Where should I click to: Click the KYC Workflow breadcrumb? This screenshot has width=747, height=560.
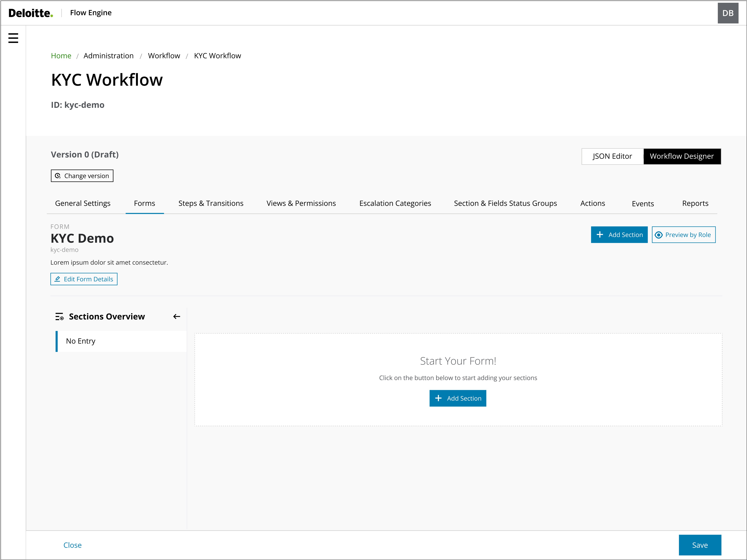[218, 56]
